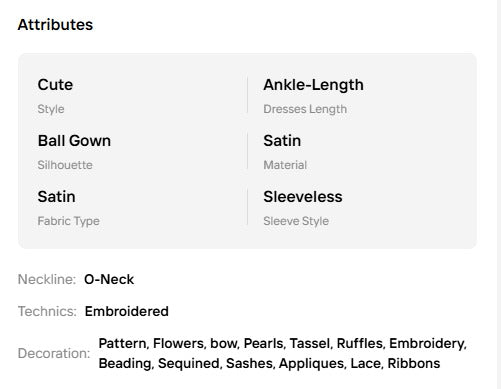The height and width of the screenshot is (389, 501).
Task: Click the Neckline label
Action: coord(47,279)
